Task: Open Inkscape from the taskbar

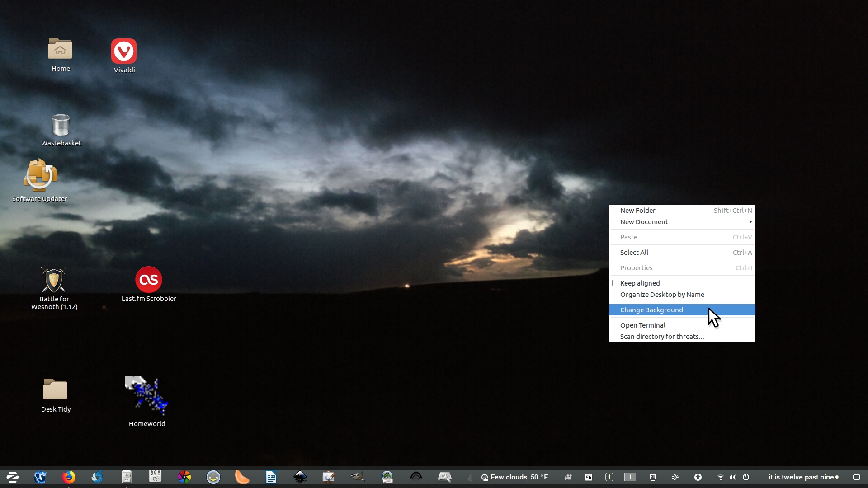Action: point(300,477)
